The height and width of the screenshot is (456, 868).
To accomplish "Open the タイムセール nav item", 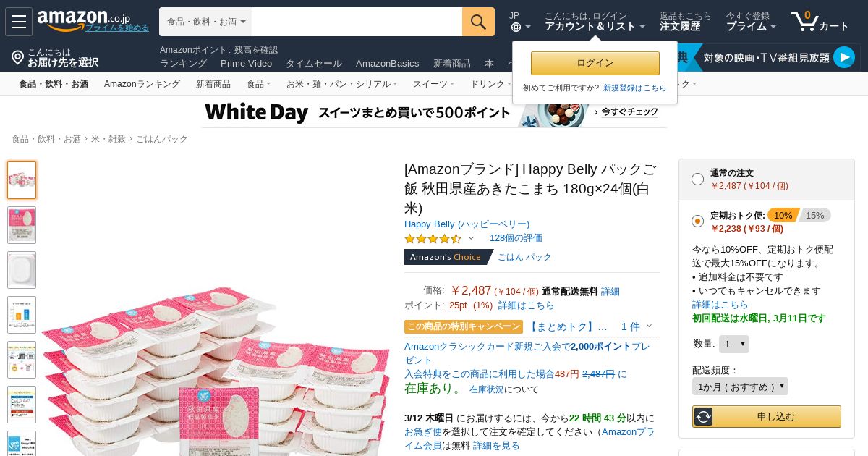I will click(x=314, y=63).
